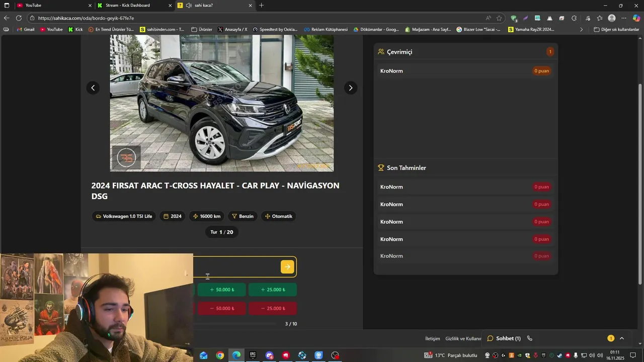Open the Gmail bookmark
The height and width of the screenshot is (362, 644).
coord(26,30)
